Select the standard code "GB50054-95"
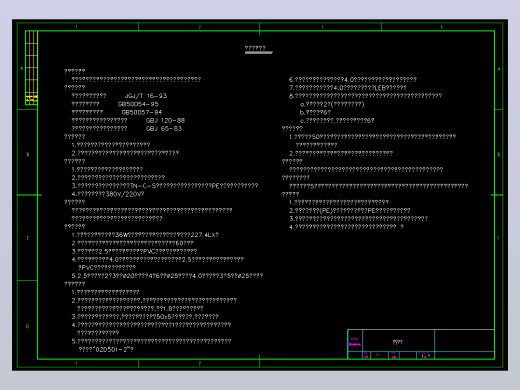 pyautogui.click(x=138, y=104)
